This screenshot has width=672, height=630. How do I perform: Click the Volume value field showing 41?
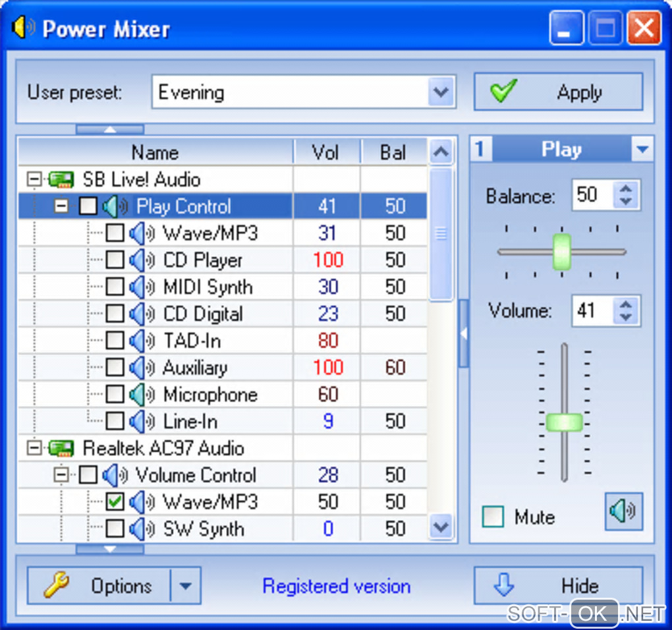click(593, 310)
